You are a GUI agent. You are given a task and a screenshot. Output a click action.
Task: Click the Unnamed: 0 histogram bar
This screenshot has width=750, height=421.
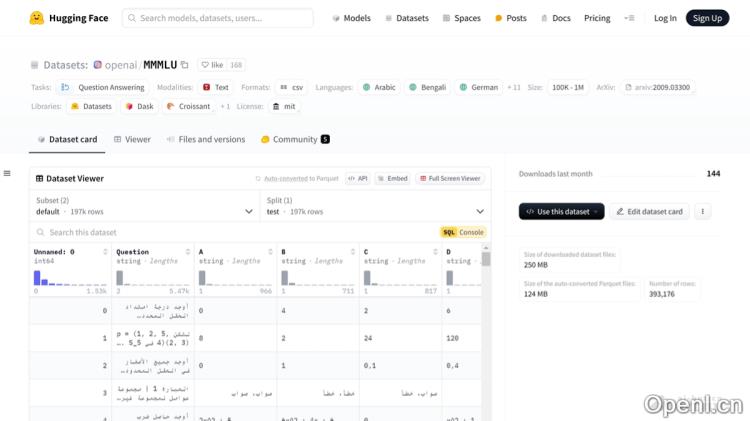click(x=38, y=278)
